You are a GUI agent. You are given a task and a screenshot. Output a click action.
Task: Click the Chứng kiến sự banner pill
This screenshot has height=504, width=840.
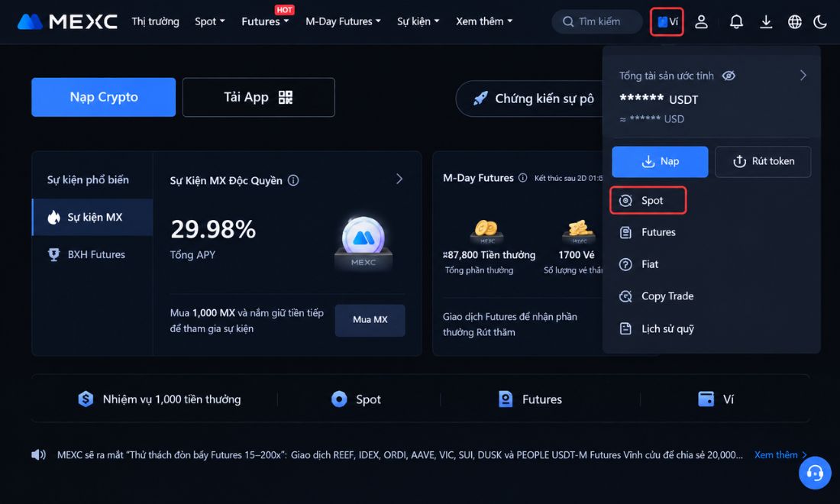[530, 99]
